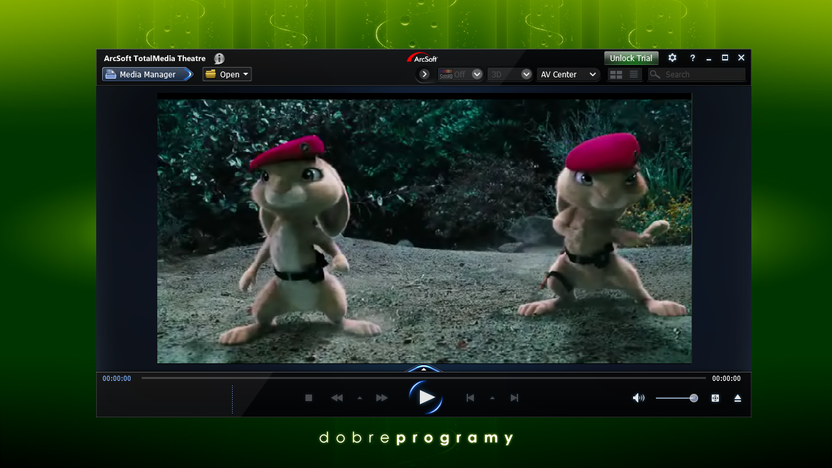Expand the panel arrow above the seek bar
This screenshot has height=468, width=832.
[x=423, y=368]
